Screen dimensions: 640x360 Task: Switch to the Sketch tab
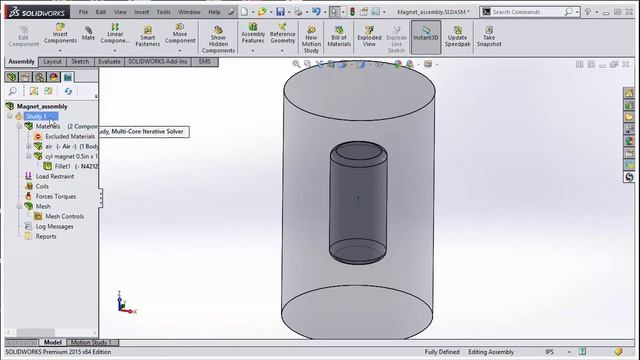pos(80,62)
